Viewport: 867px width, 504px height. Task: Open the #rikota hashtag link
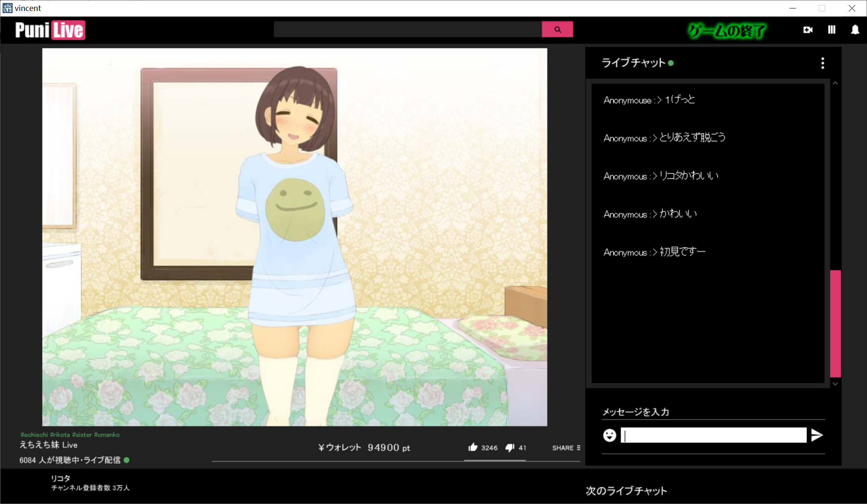60,434
